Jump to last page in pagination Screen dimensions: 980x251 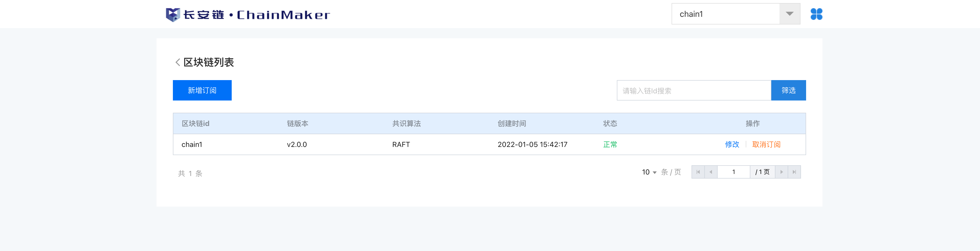pyautogui.click(x=794, y=172)
